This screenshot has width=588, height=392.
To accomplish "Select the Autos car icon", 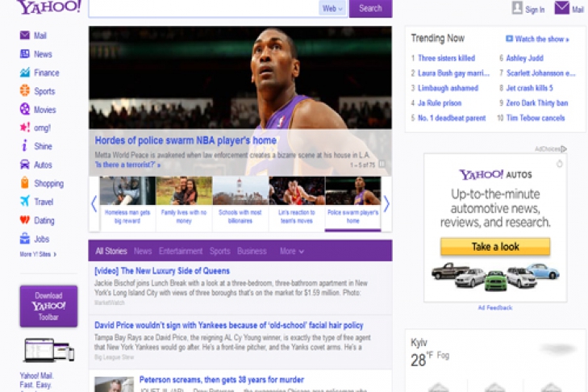I will 26,165.
